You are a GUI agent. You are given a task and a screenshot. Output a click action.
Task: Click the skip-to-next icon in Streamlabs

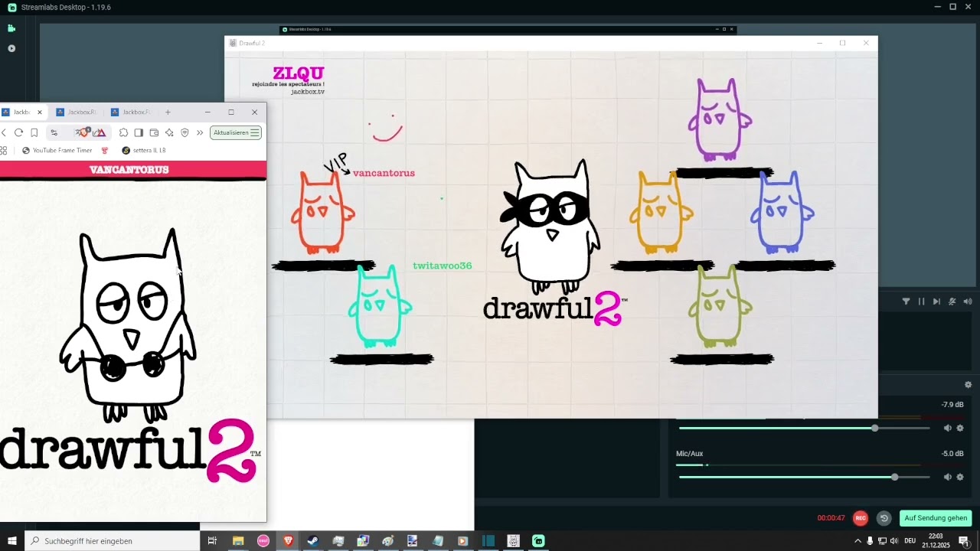(x=936, y=302)
